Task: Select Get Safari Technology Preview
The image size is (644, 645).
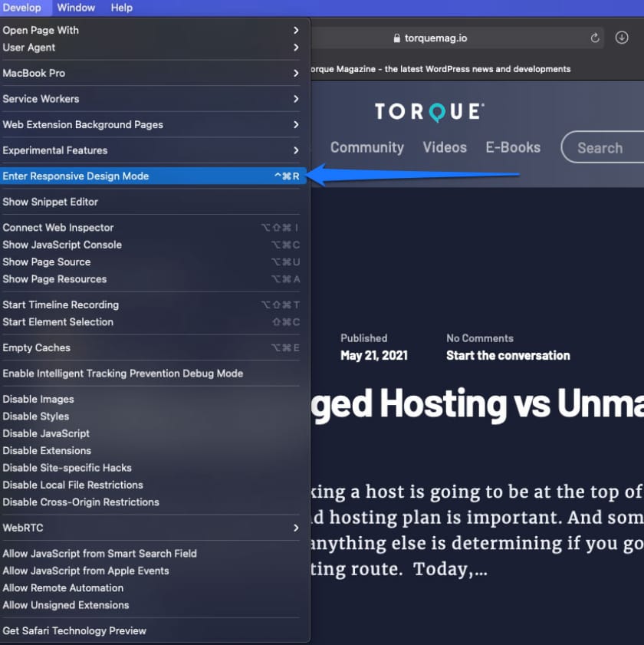Action: pos(150,631)
